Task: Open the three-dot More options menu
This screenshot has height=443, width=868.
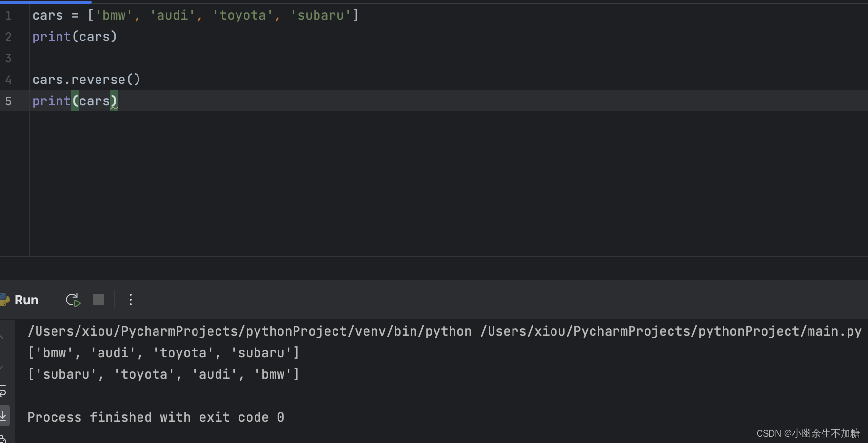Action: click(130, 300)
